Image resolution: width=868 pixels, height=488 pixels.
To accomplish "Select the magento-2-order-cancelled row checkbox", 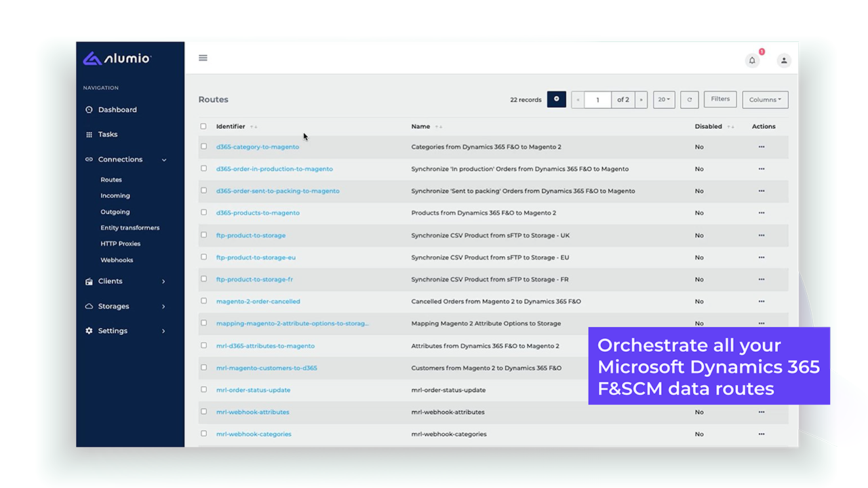I will [x=203, y=301].
